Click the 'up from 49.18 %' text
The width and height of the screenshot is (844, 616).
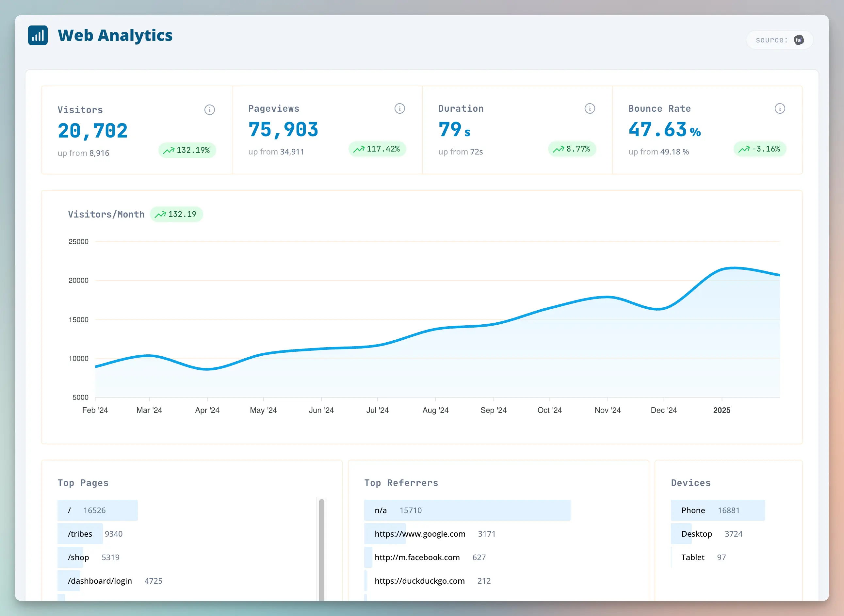pos(659,152)
